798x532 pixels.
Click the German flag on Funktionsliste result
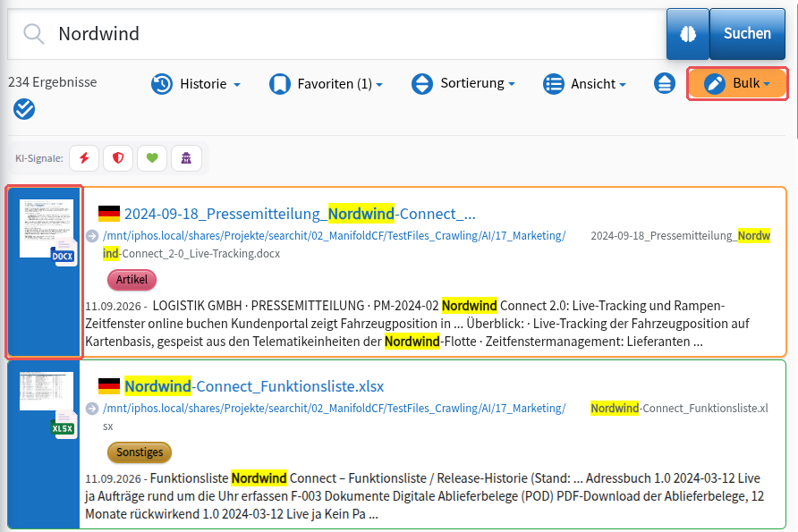109,386
